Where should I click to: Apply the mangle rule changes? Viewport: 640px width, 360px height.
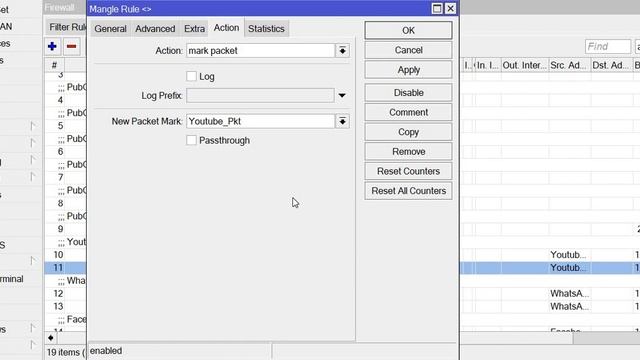[x=408, y=70]
